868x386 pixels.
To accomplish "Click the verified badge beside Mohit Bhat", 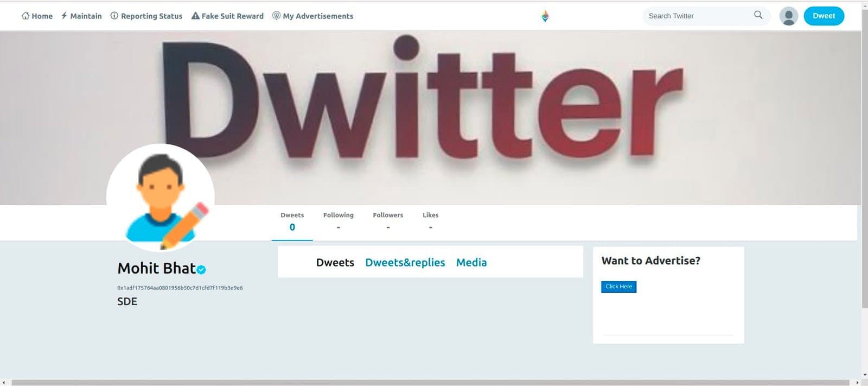I will 201,269.
